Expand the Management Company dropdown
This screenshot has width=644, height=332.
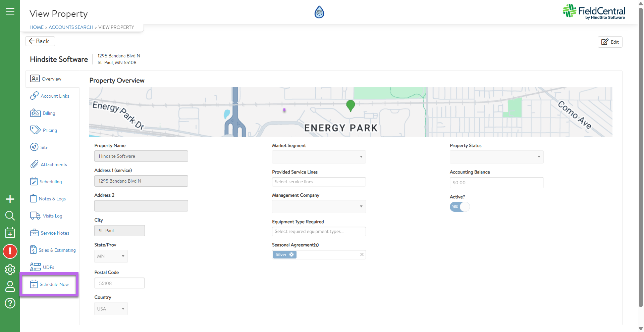(x=319, y=206)
